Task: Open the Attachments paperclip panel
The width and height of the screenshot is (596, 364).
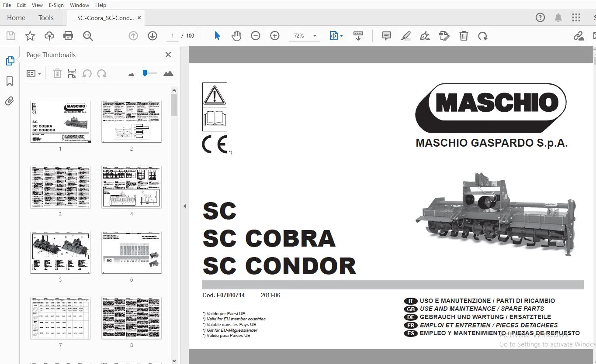Action: (10, 101)
